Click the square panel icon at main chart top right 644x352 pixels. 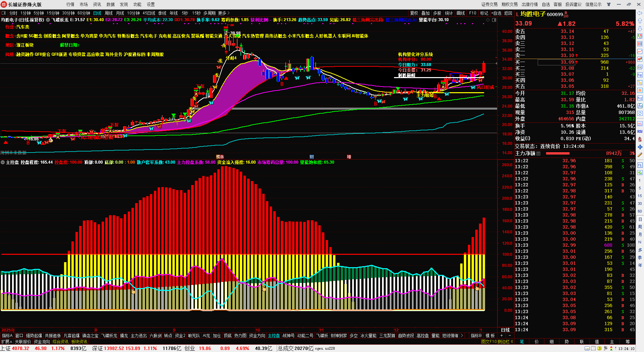point(494,20)
